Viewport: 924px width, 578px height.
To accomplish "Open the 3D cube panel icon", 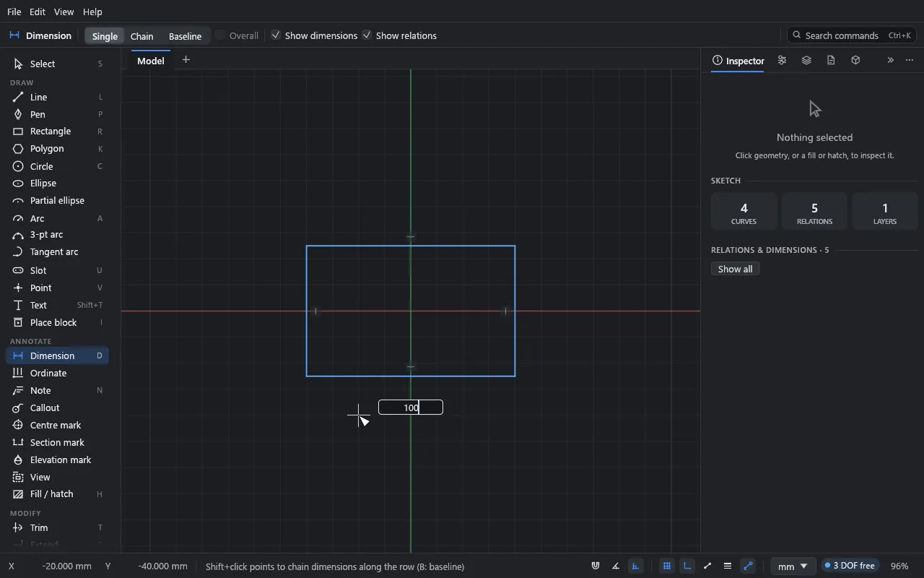I will (x=855, y=61).
